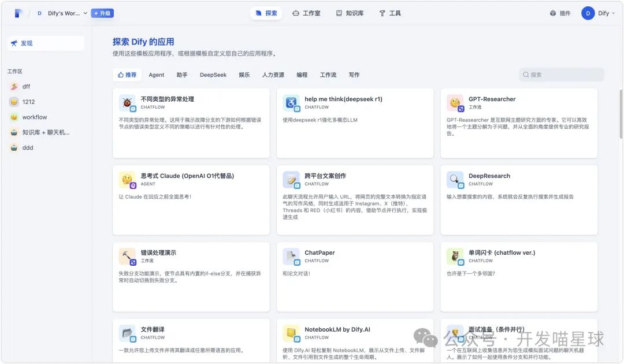Click the 错误处理演示 hammer icon
The image size is (624, 364).
coord(127,257)
